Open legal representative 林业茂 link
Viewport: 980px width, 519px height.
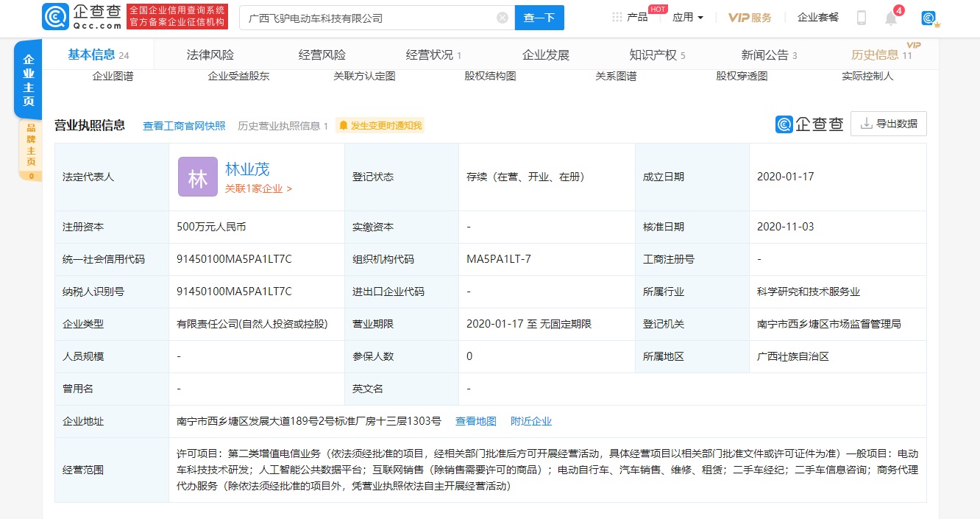coord(247,169)
